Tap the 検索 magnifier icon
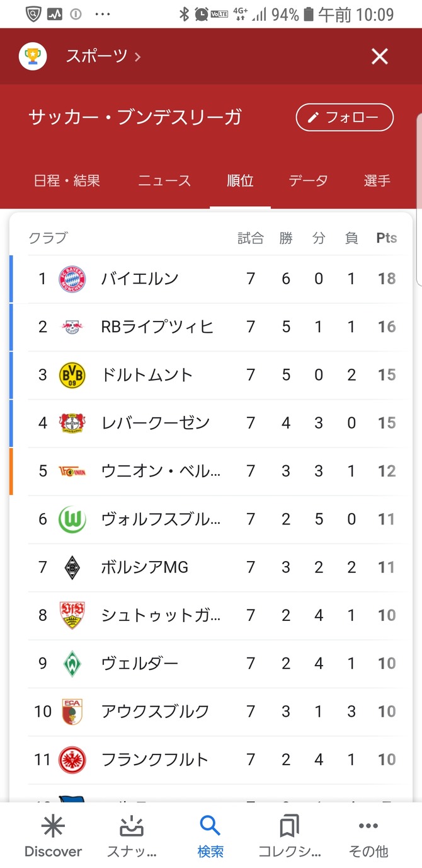 [x=210, y=825]
